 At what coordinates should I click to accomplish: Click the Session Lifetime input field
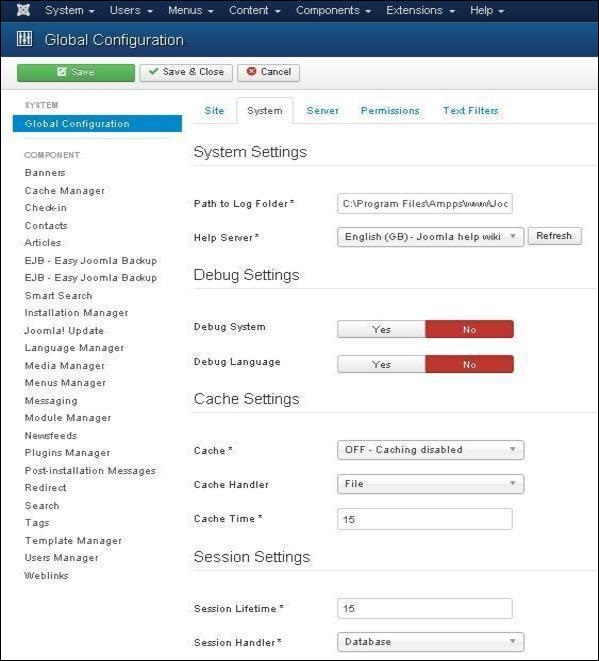pyautogui.click(x=425, y=609)
